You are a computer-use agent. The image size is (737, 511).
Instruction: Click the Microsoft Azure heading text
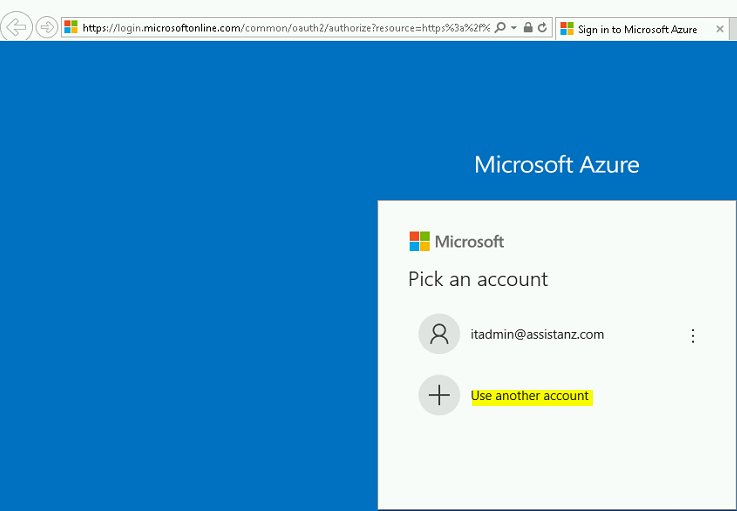coord(557,165)
